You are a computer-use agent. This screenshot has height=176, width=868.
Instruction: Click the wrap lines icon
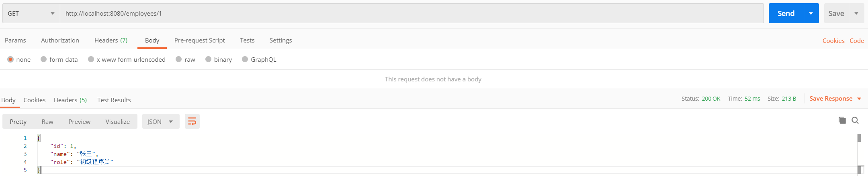[192, 121]
